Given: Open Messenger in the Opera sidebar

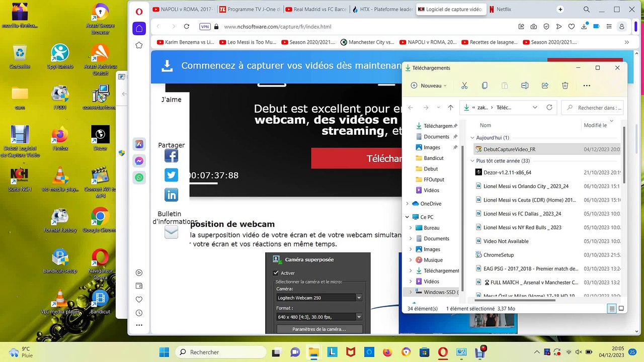Looking at the screenshot, I should 139,161.
